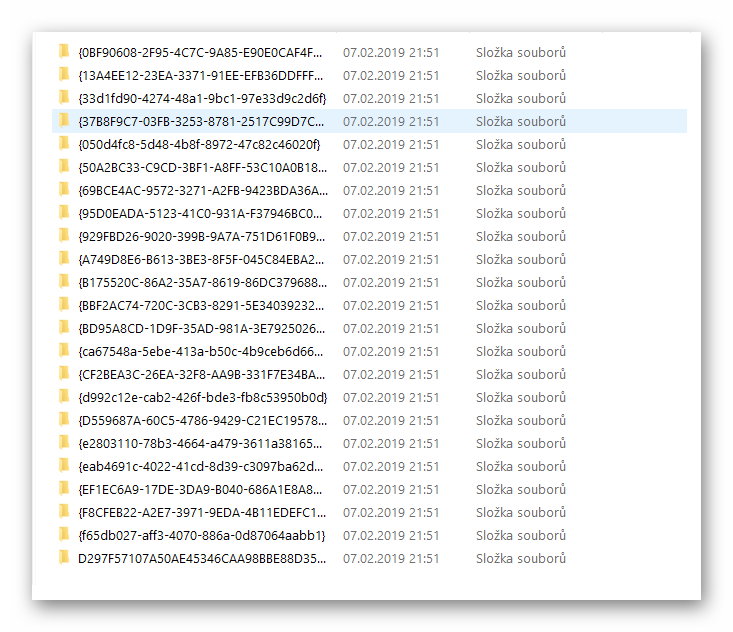
Task: Select folder name D297F57107A50AE45346CAA98BBE88D35...
Action: [x=202, y=559]
